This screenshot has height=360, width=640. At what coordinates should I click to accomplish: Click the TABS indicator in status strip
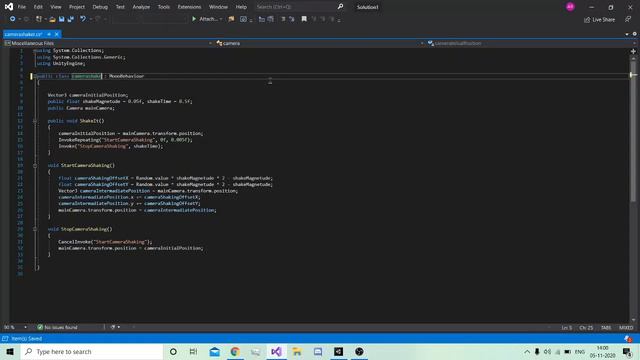pos(606,328)
